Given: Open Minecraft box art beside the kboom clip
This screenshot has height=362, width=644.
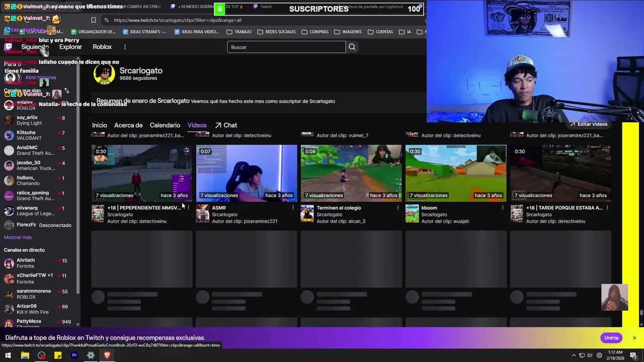Looking at the screenshot, I should (412, 213).
